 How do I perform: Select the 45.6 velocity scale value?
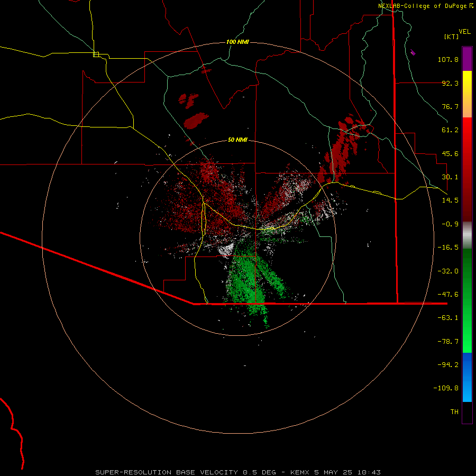click(450, 153)
